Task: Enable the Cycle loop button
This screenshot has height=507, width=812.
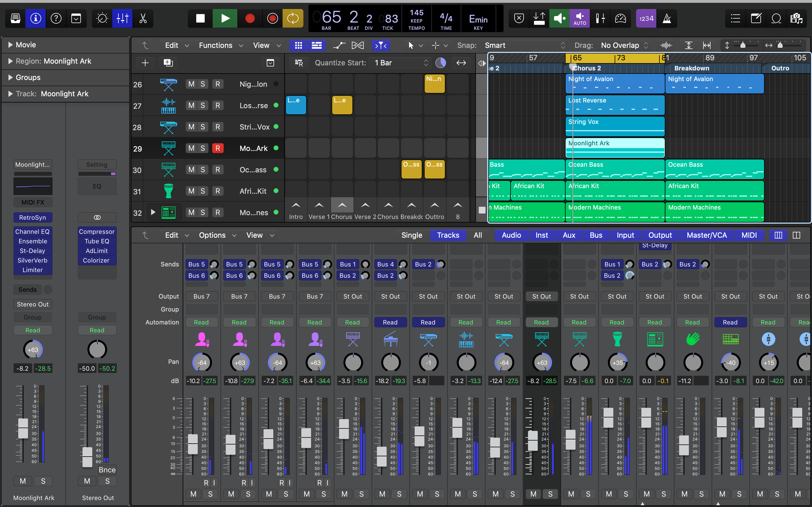Action: pos(293,18)
